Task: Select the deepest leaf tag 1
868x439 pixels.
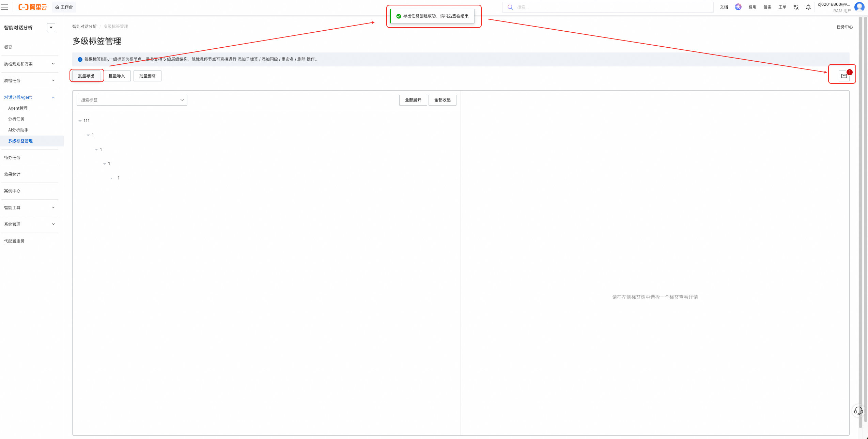Action: pos(118,178)
